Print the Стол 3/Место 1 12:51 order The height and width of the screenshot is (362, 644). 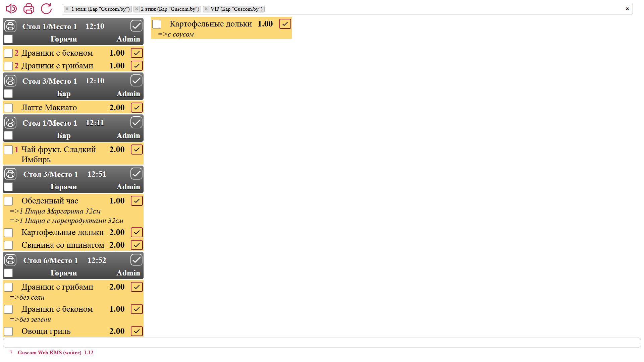pos(10,174)
